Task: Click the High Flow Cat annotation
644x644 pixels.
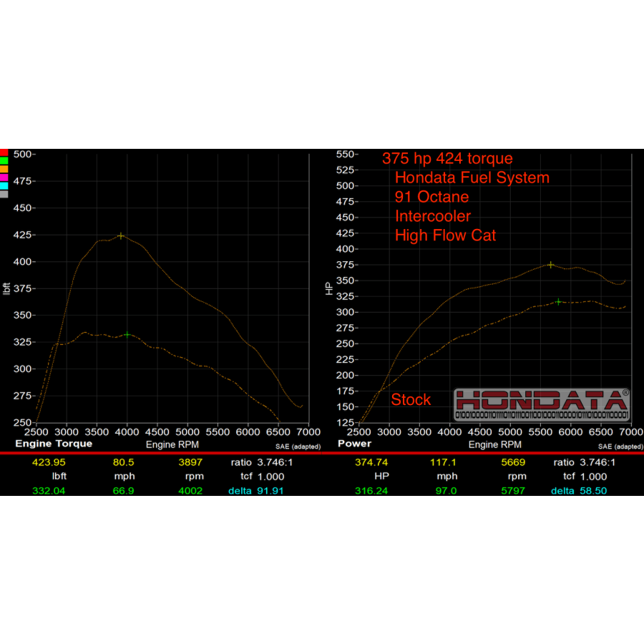Action: [x=445, y=235]
